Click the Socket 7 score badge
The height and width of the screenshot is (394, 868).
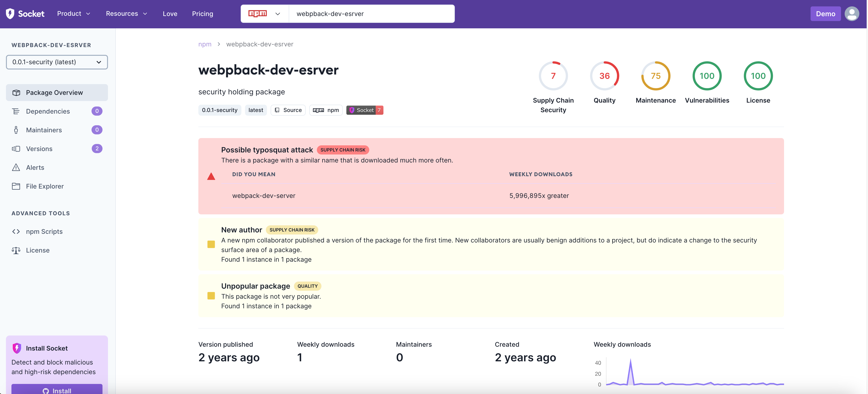click(365, 110)
